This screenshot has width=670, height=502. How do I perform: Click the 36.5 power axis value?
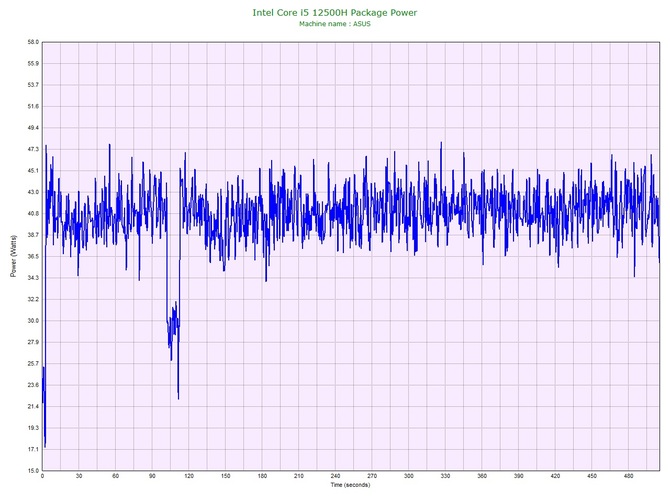[33, 256]
